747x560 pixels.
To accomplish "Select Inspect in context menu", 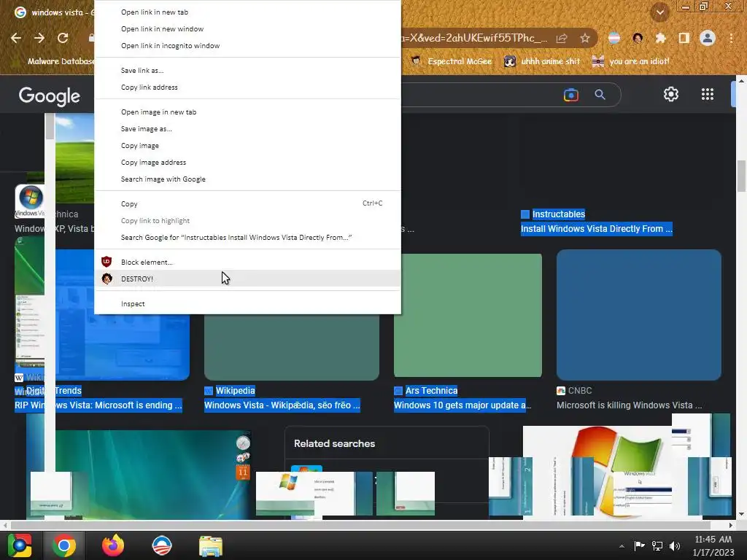I will point(247,304).
